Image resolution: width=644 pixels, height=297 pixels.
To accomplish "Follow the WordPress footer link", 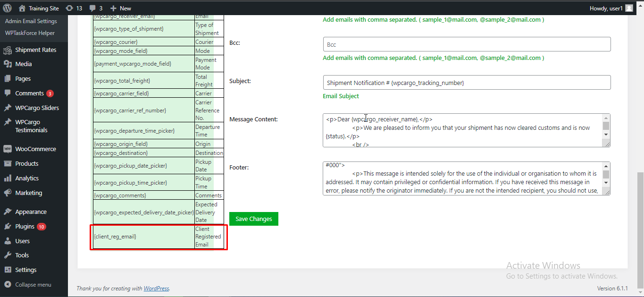I will coord(156,289).
